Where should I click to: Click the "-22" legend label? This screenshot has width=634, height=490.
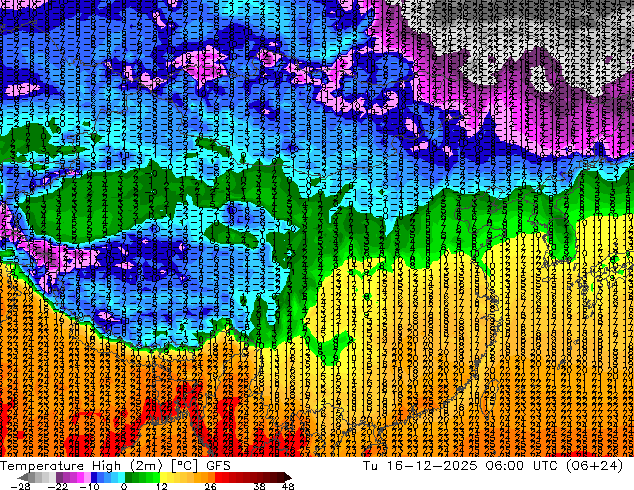pyautogui.click(x=58, y=486)
